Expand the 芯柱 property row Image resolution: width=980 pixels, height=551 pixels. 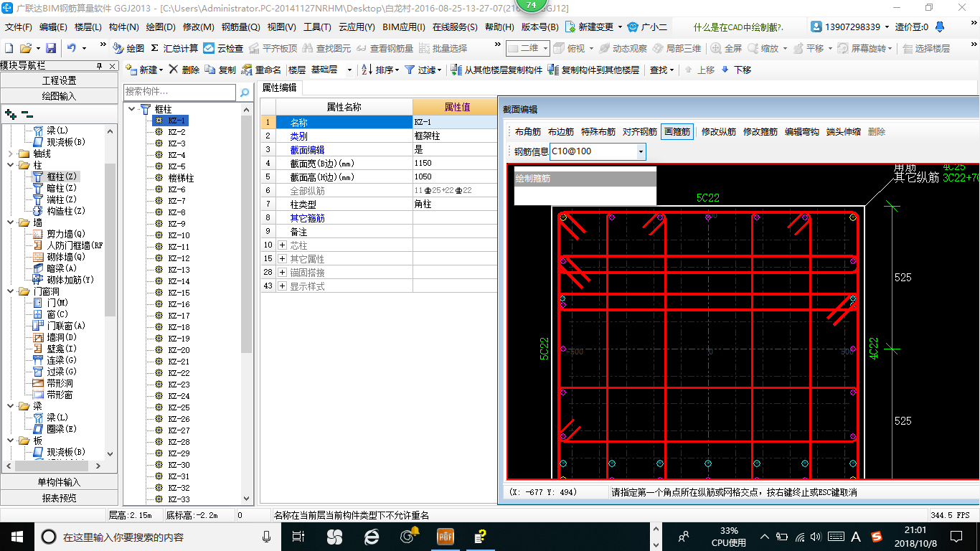coord(282,245)
